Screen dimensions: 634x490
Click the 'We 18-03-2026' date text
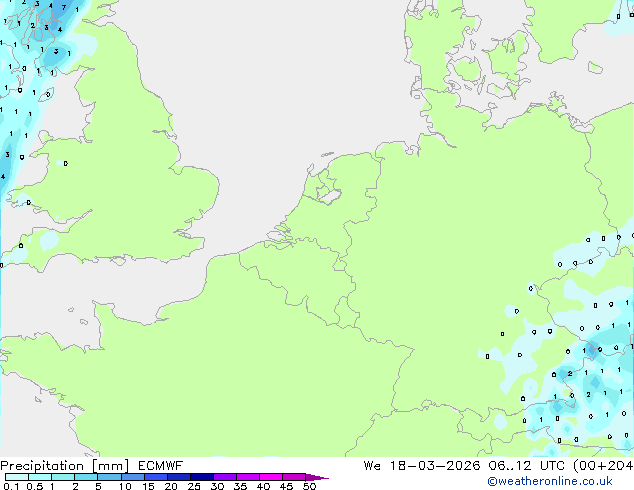pos(422,466)
